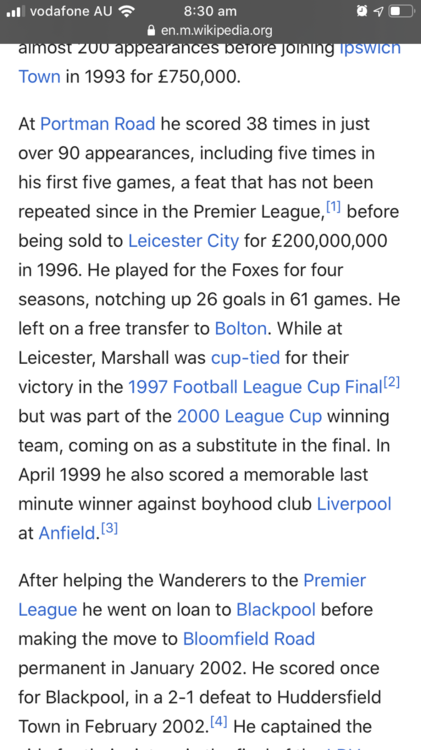
Task: Open the Anfield link
Action: tap(67, 533)
